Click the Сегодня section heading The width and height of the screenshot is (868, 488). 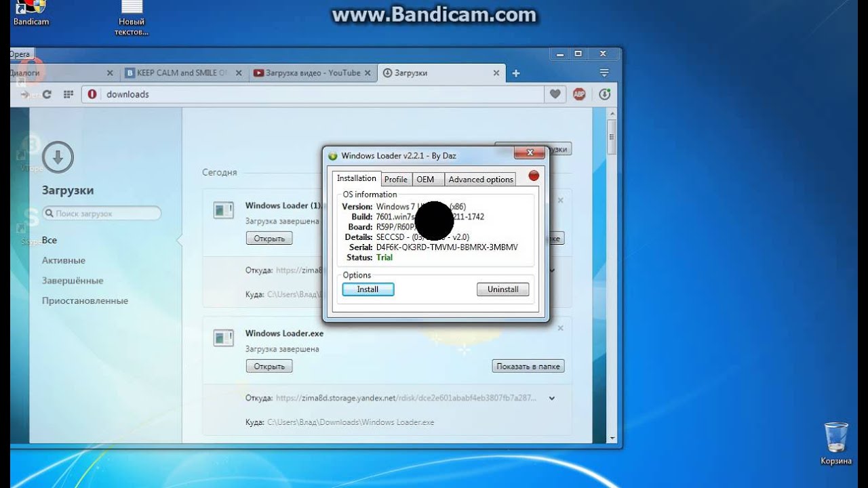(220, 172)
